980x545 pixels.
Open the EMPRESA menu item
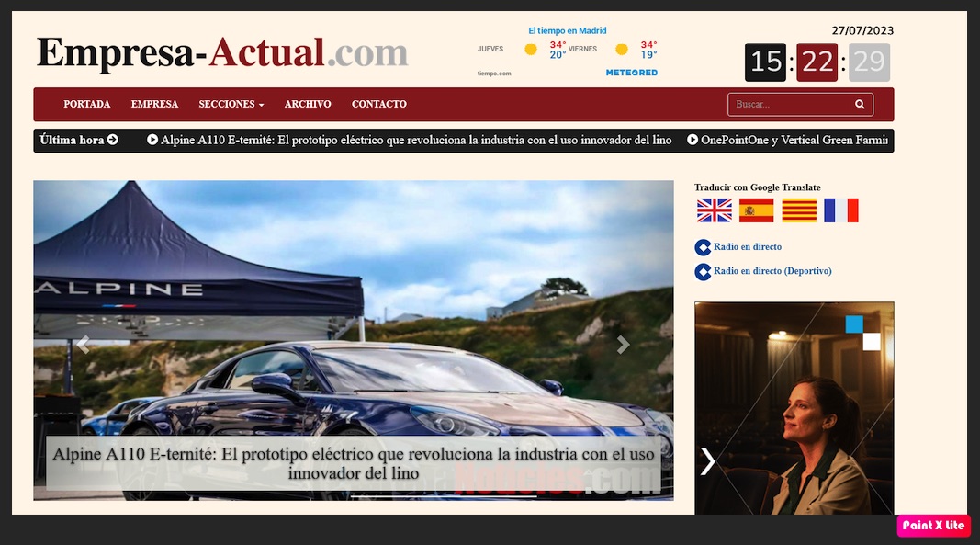click(154, 104)
